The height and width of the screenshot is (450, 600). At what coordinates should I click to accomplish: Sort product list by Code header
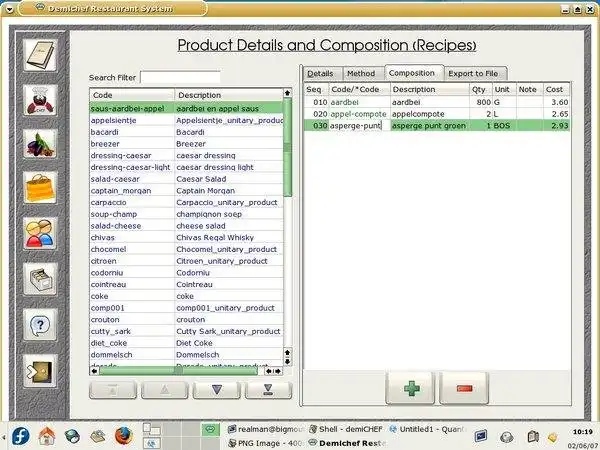click(132, 95)
